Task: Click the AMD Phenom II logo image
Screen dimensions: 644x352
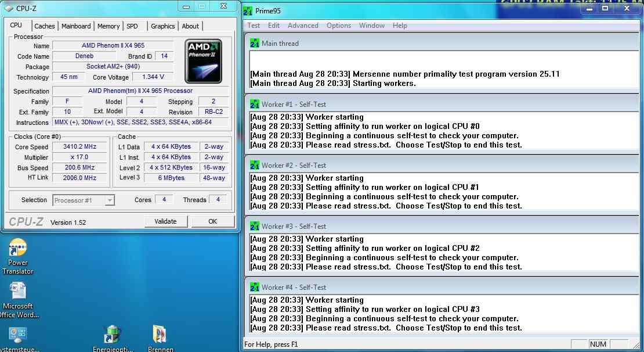Action: click(x=203, y=61)
